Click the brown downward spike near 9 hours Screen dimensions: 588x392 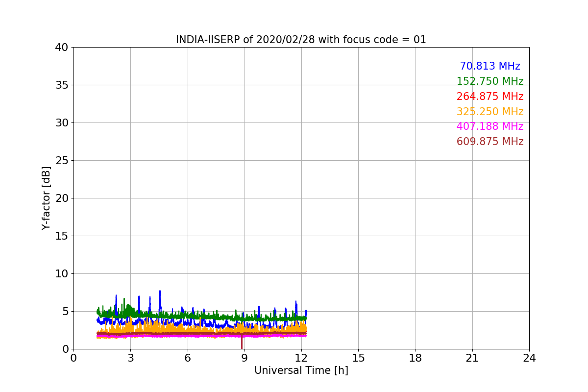[242, 342]
